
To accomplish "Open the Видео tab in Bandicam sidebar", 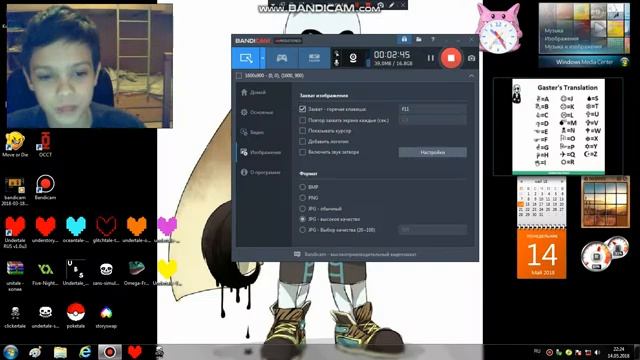I will click(252, 132).
